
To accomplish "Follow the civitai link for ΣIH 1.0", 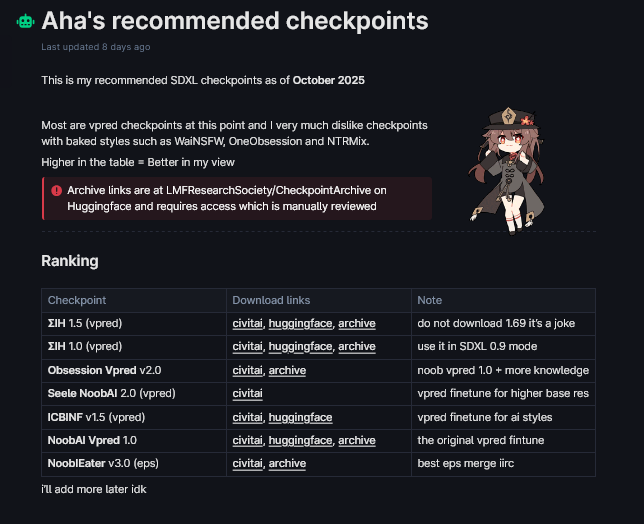I will tap(247, 347).
